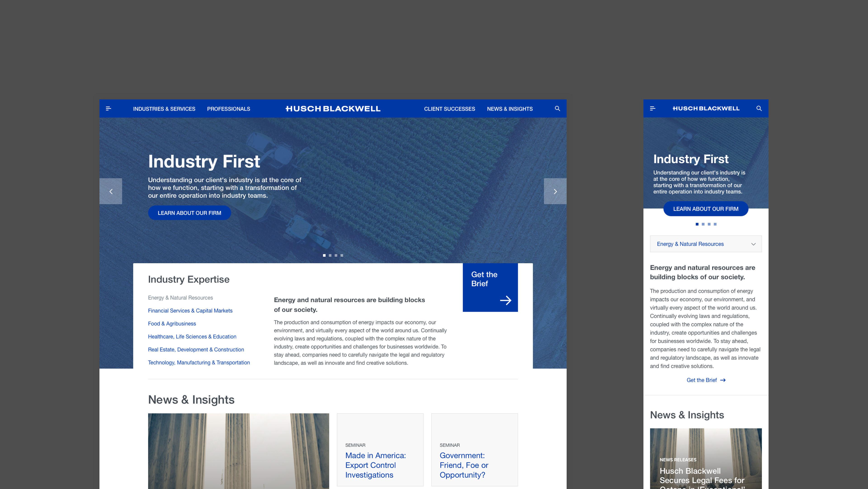Screen dimensions: 868x489
Task: Open the mobile hamburger menu icon
Action: pyautogui.click(x=652, y=108)
